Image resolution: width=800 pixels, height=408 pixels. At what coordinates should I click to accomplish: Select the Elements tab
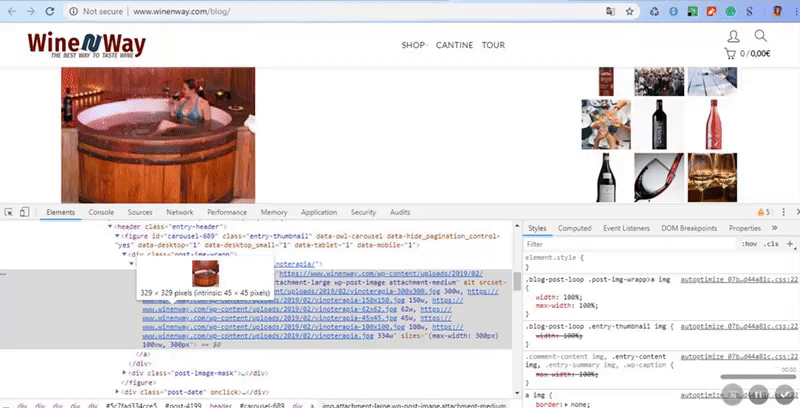click(x=61, y=212)
